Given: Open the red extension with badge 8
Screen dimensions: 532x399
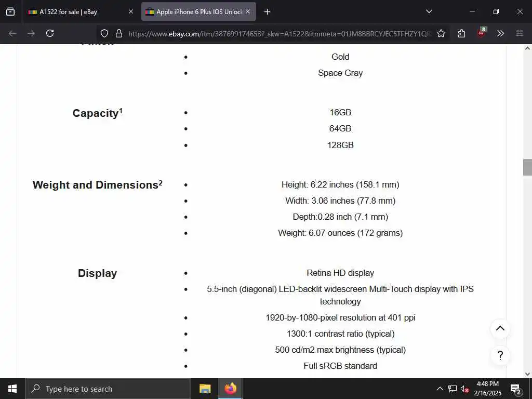Looking at the screenshot, I should [x=482, y=33].
